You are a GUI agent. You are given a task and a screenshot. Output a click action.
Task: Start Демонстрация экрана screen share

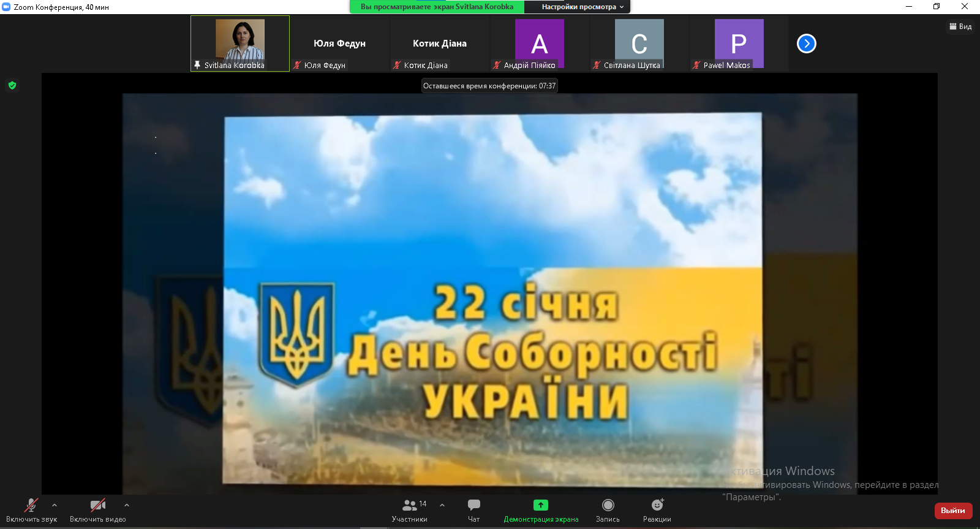541,510
